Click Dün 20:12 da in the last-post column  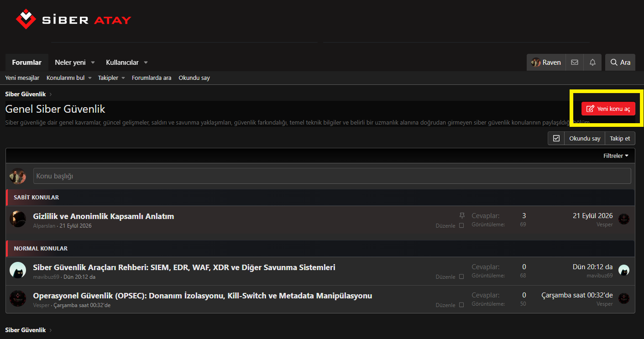(x=593, y=267)
